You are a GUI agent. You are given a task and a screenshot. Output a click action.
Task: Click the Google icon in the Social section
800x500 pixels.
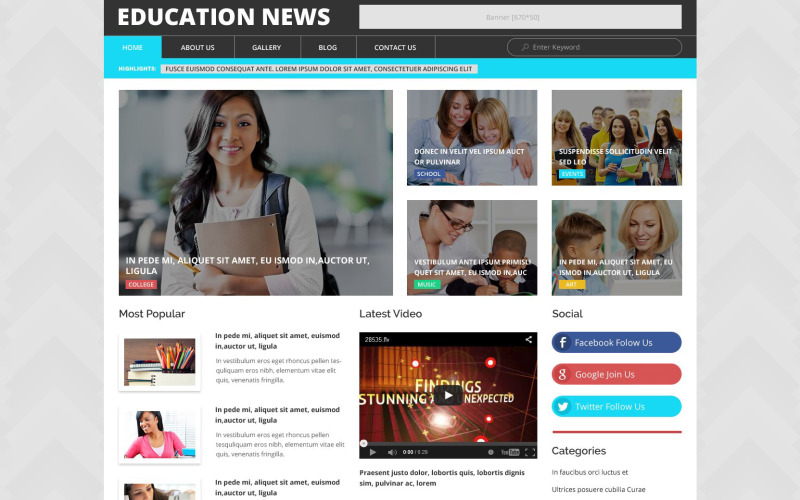(563, 375)
